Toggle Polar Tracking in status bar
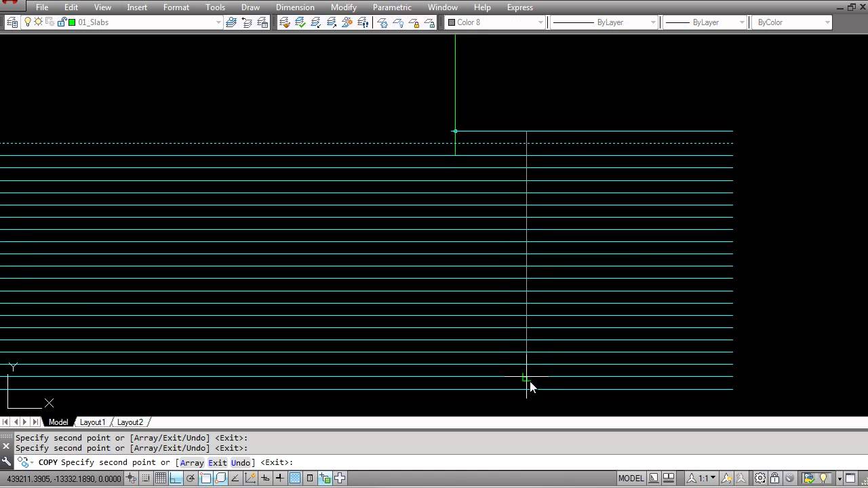 tap(191, 479)
